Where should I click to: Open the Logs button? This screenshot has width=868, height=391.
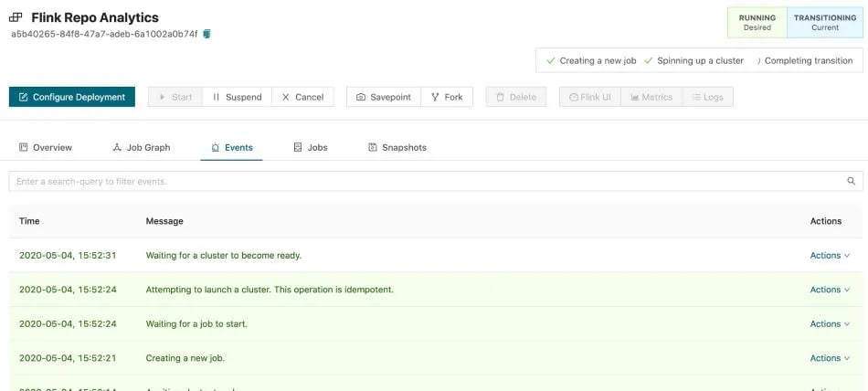coord(708,97)
